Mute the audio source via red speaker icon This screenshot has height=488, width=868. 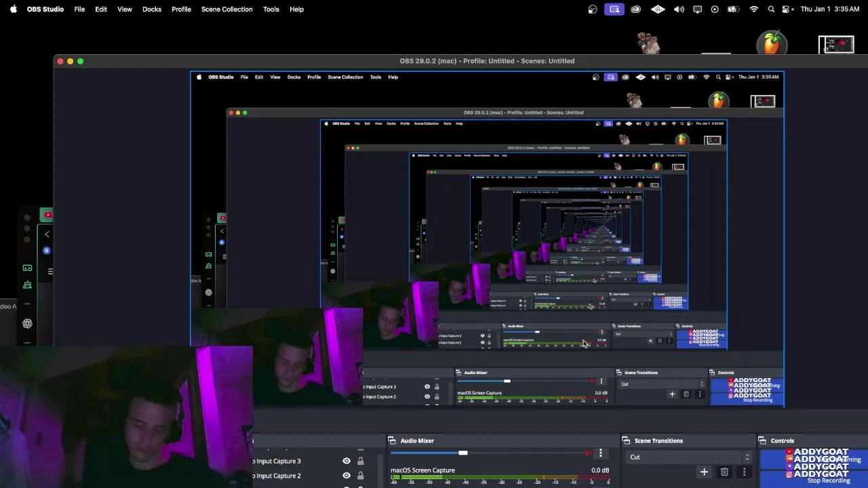(588, 453)
